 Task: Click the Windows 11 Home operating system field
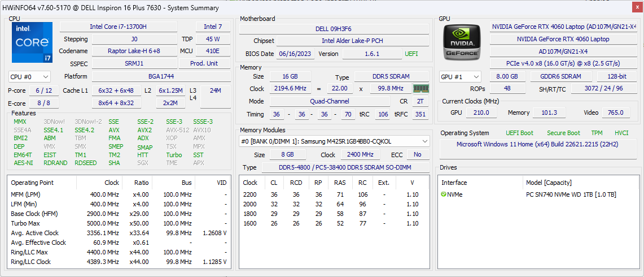[x=537, y=145]
